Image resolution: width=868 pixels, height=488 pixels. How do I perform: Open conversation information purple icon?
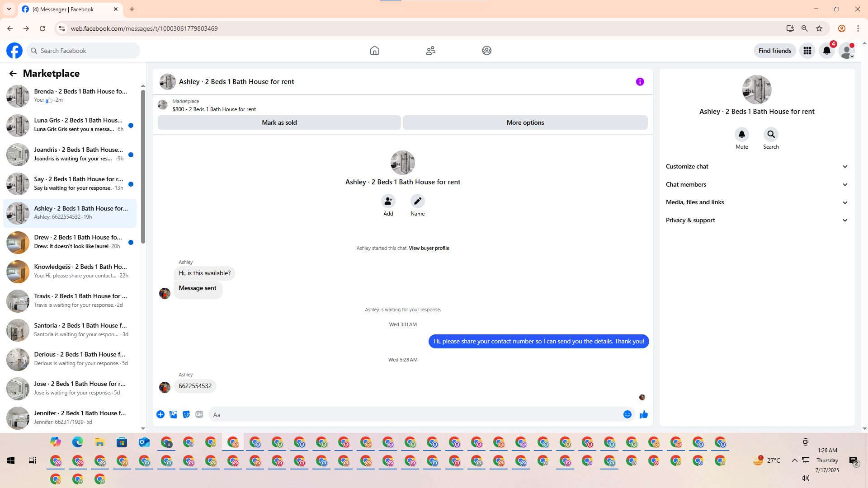click(x=640, y=82)
